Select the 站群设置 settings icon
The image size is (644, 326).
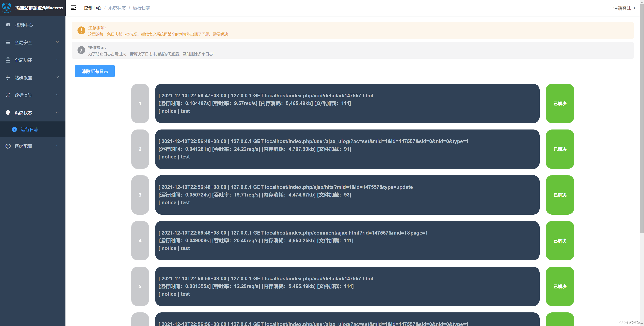pos(8,78)
